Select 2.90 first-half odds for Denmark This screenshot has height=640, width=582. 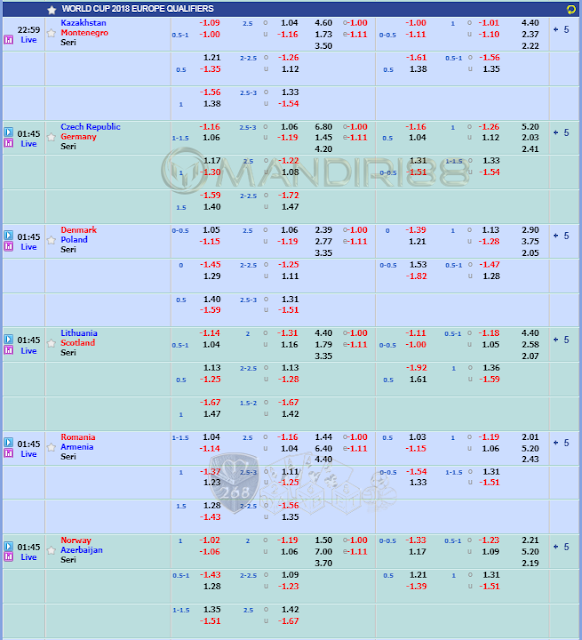point(530,230)
